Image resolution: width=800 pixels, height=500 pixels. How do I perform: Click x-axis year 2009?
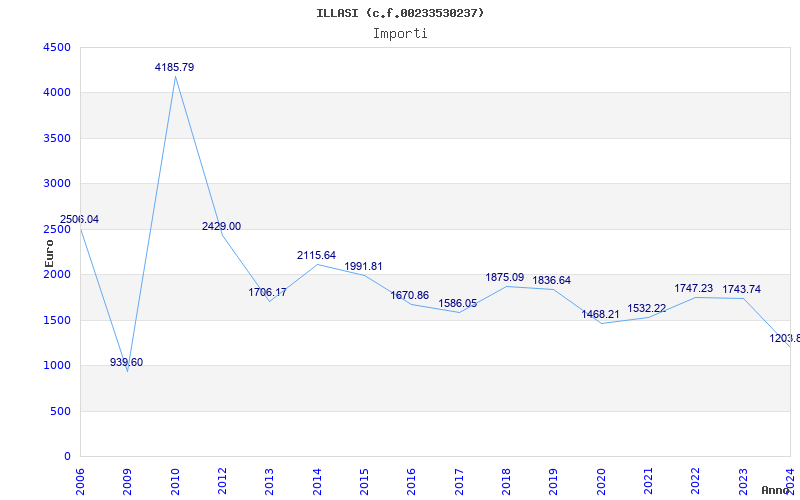click(128, 482)
